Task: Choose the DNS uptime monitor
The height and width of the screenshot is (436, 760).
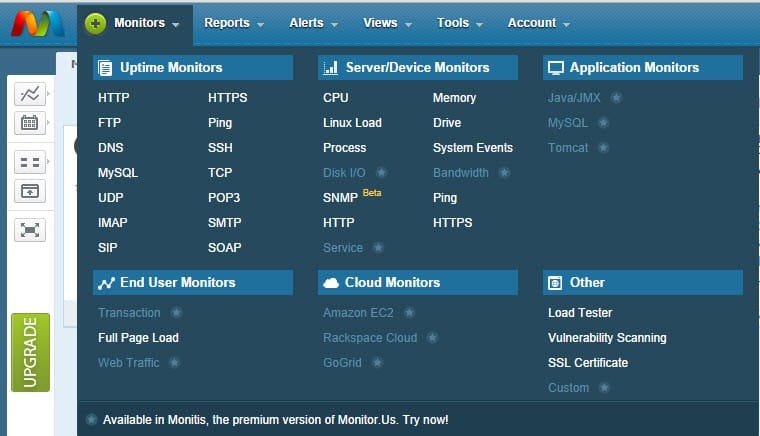Action: (111, 148)
